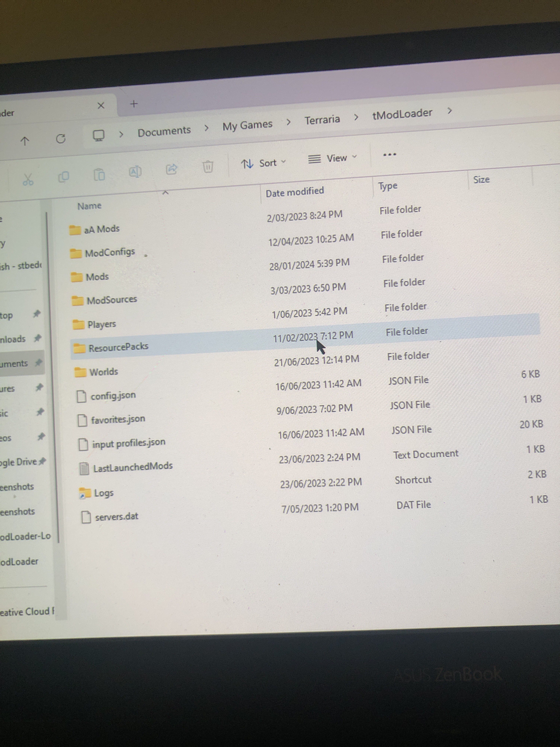560x747 pixels.
Task: Click the Refresh icon
Action: click(61, 138)
